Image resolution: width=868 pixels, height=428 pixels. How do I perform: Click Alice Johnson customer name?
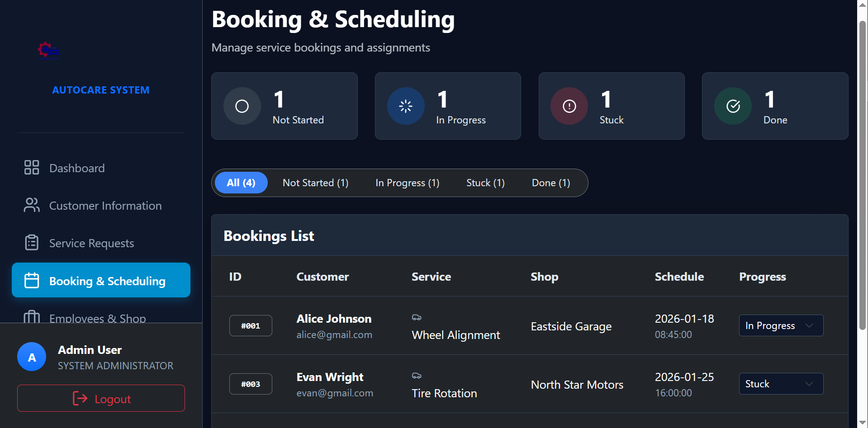pyautogui.click(x=334, y=319)
